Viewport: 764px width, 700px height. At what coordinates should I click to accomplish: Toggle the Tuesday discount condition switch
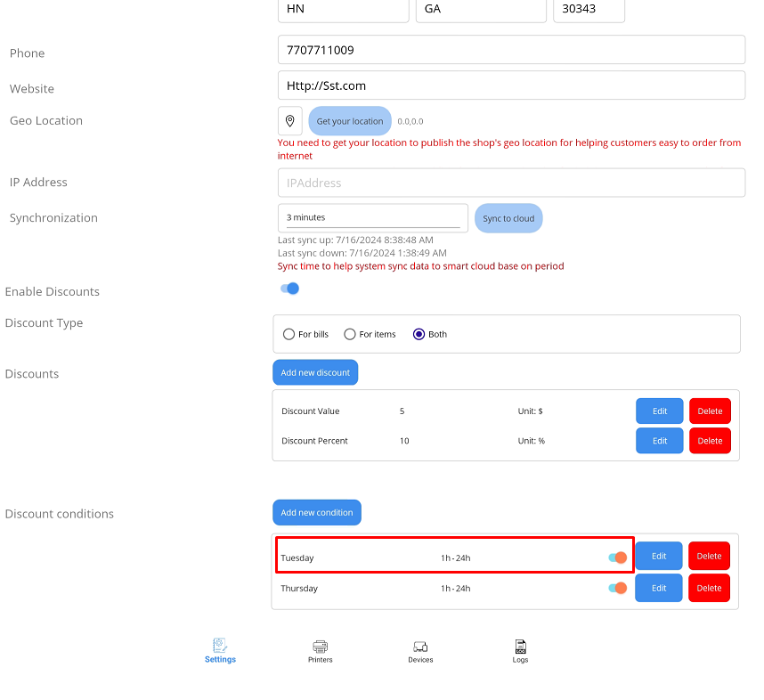[x=617, y=558]
